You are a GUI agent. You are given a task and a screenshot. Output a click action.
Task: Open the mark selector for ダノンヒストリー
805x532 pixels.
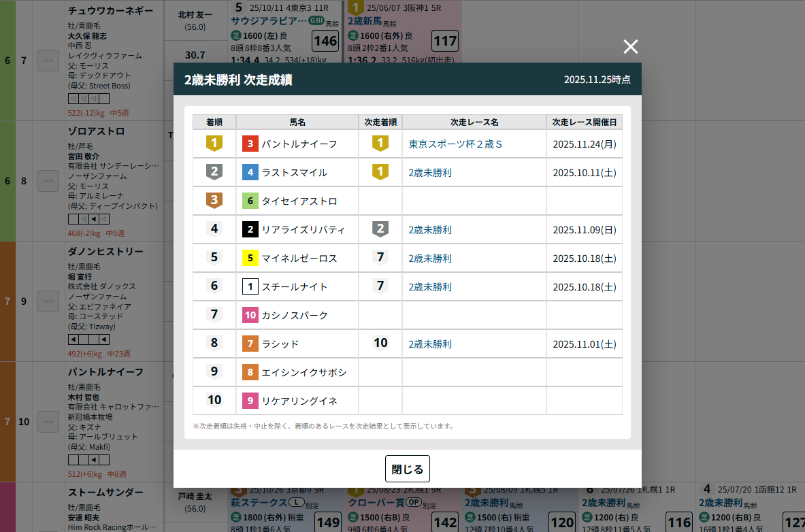point(48,301)
